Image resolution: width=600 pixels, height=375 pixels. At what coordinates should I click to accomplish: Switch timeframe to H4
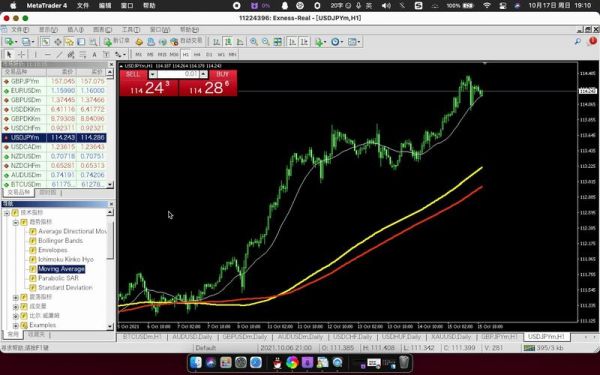coord(197,54)
